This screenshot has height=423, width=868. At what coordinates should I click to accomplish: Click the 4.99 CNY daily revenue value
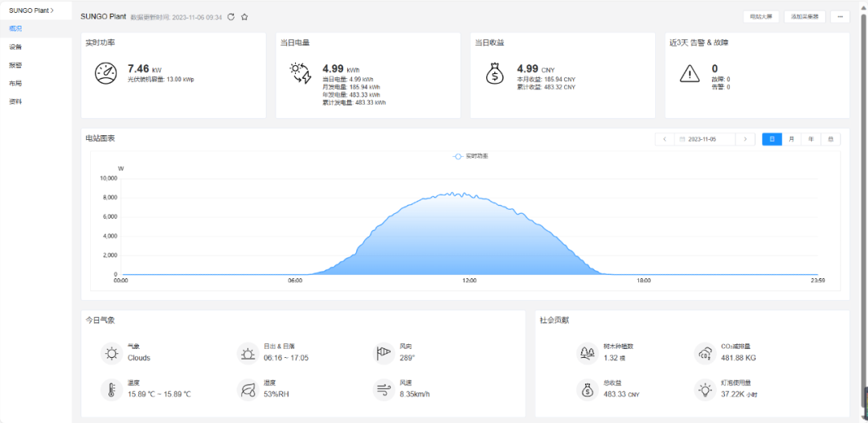(536, 69)
